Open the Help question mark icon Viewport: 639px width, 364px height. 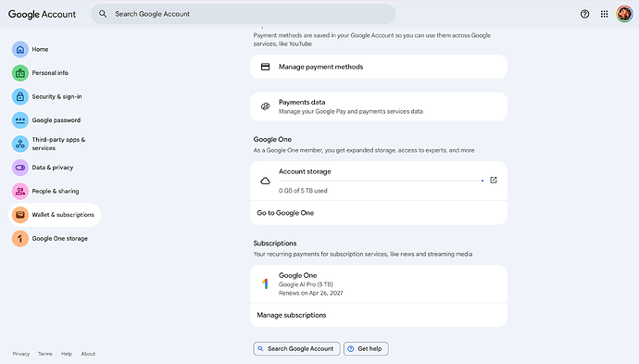(x=584, y=14)
